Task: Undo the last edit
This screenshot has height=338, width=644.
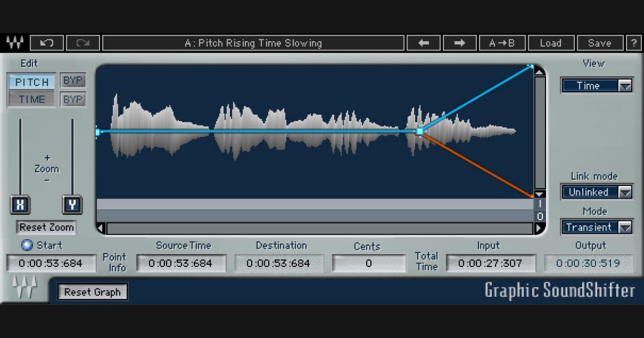Action: pyautogui.click(x=46, y=43)
